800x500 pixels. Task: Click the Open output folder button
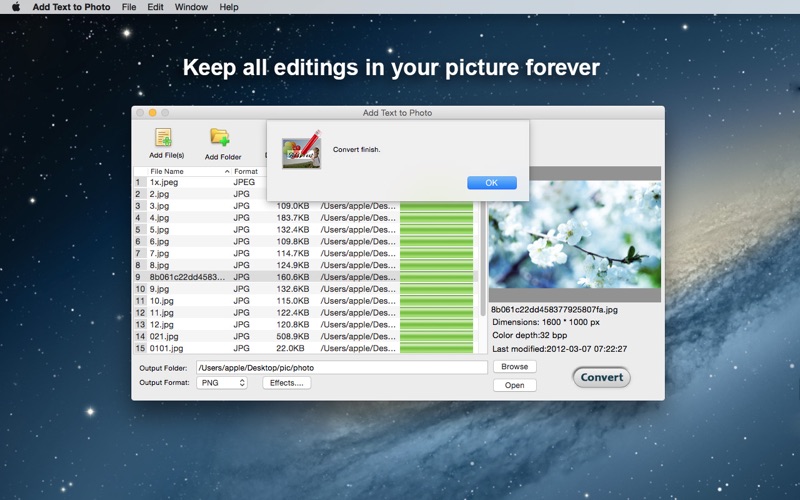[x=514, y=385]
